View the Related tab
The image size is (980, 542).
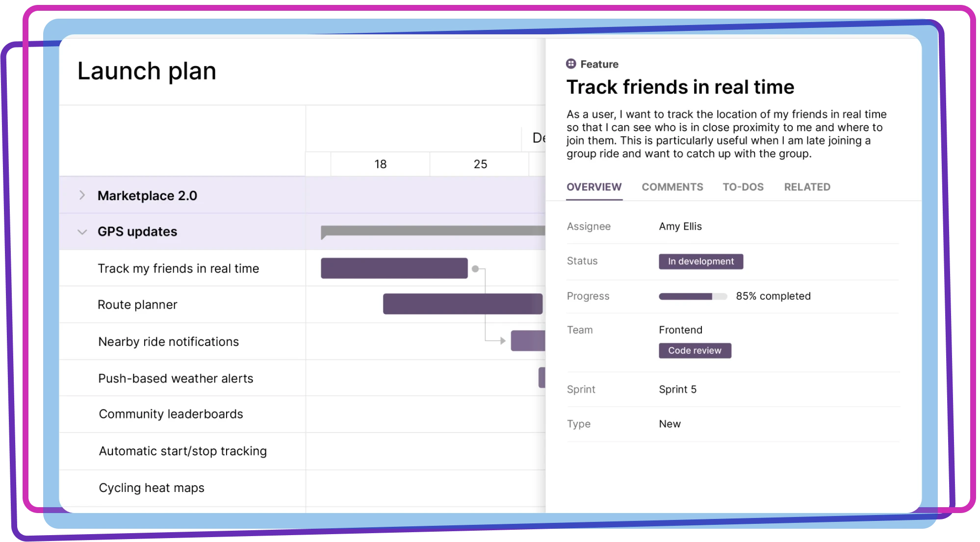pos(807,187)
